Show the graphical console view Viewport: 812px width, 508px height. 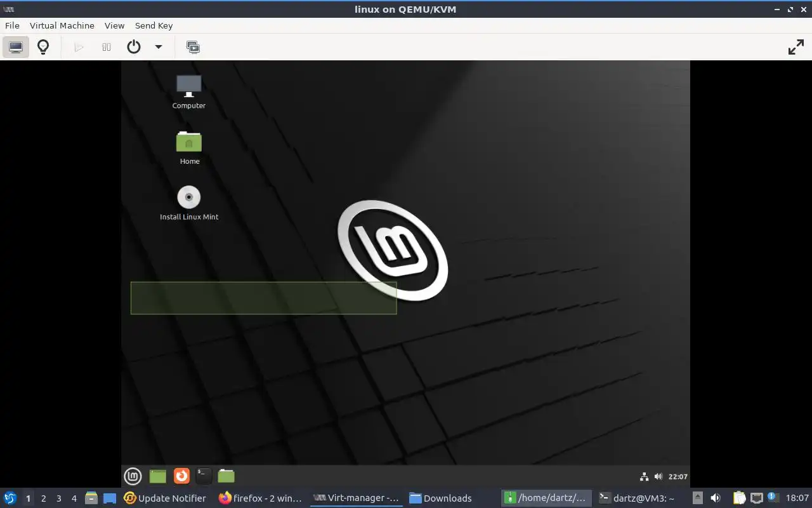[x=16, y=47]
